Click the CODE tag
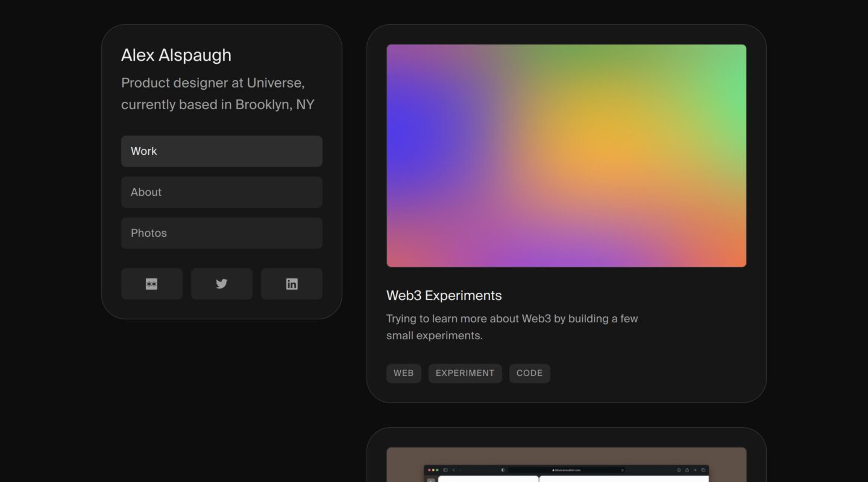The image size is (868, 482). 529,373
